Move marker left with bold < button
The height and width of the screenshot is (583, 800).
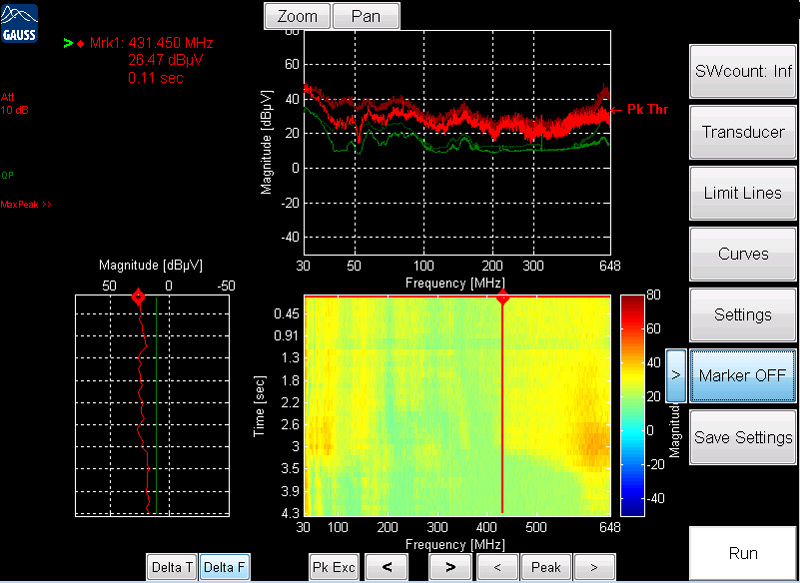(387, 567)
